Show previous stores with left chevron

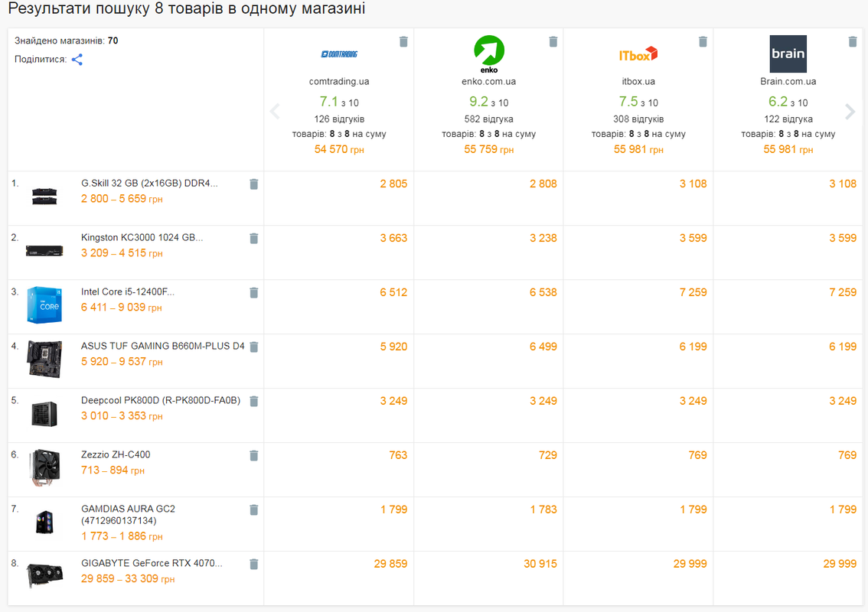coord(275,111)
